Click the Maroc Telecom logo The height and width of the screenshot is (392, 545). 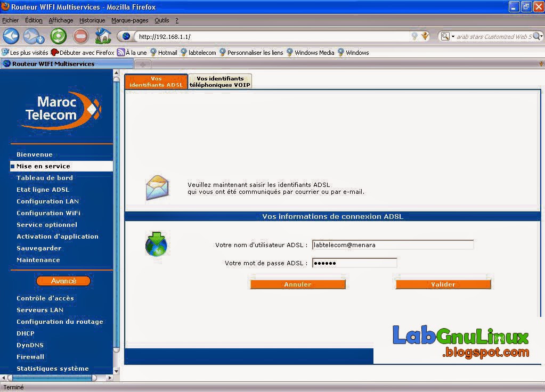(62, 110)
